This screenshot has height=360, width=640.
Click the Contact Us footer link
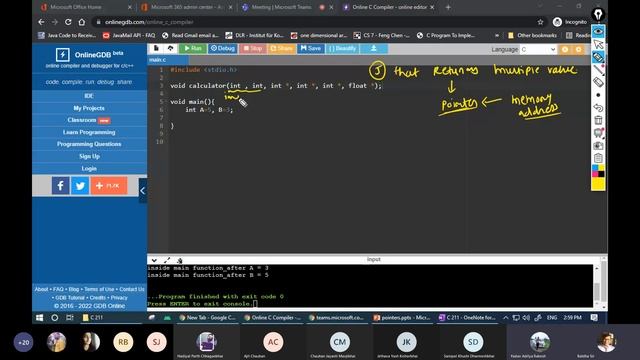tap(132, 289)
